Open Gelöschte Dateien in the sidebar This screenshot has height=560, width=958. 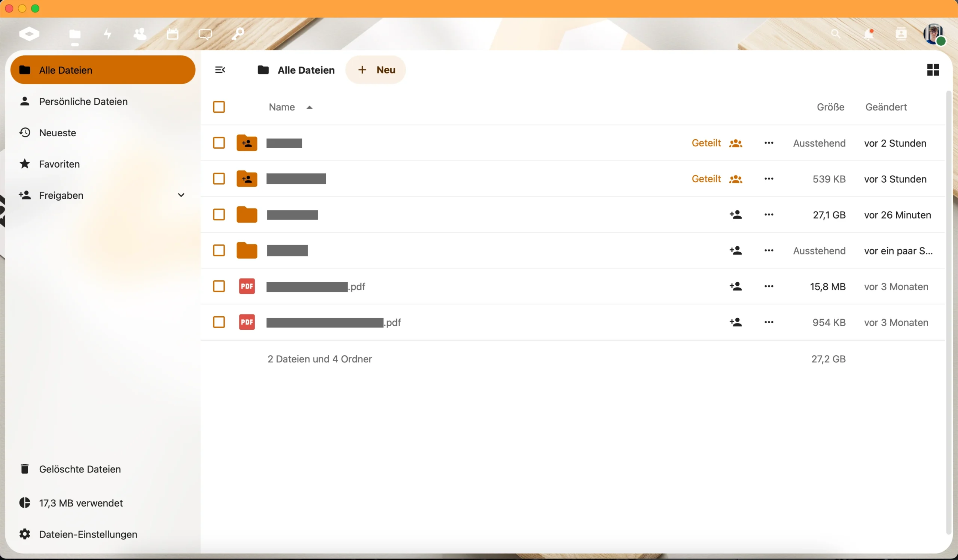(80, 469)
